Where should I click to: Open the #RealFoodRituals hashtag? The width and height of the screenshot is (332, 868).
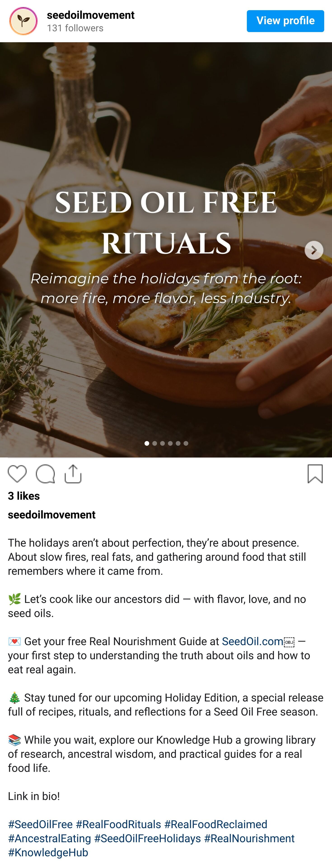pos(118,824)
